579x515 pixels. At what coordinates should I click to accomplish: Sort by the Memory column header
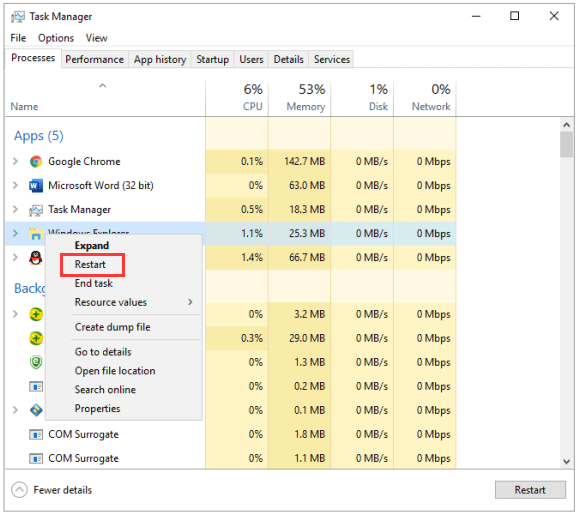pos(300,98)
